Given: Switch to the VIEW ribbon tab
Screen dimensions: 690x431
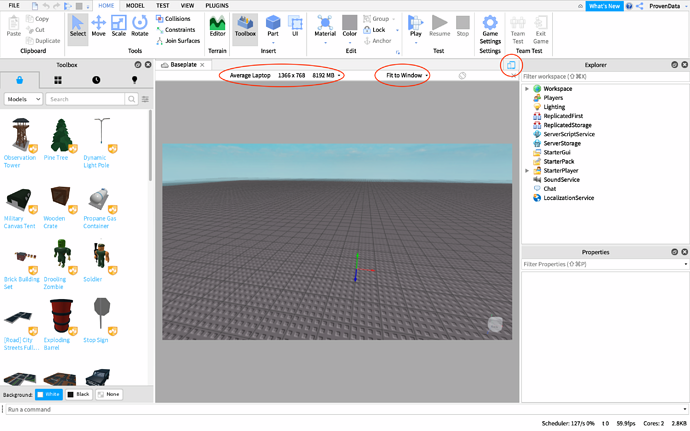Looking at the screenshot, I should point(187,6).
